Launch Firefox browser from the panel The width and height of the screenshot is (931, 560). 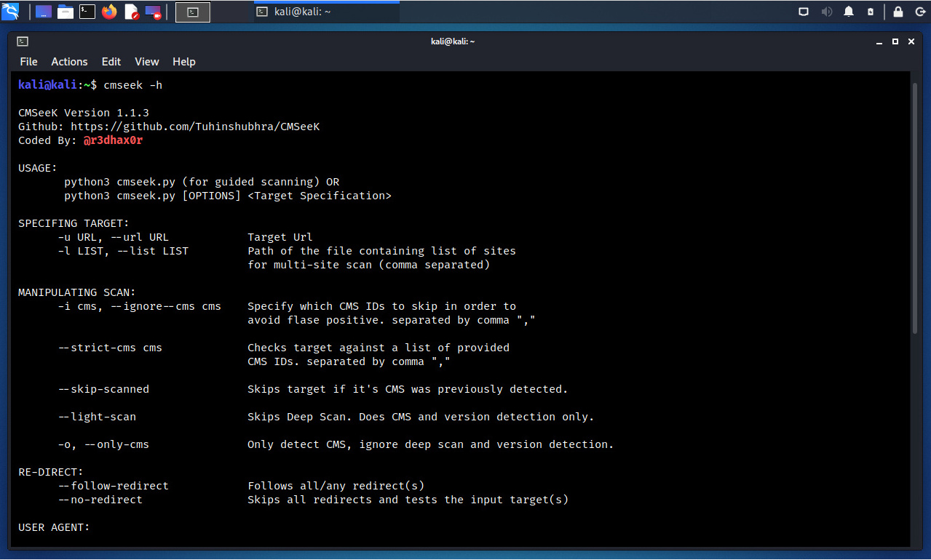pyautogui.click(x=109, y=12)
